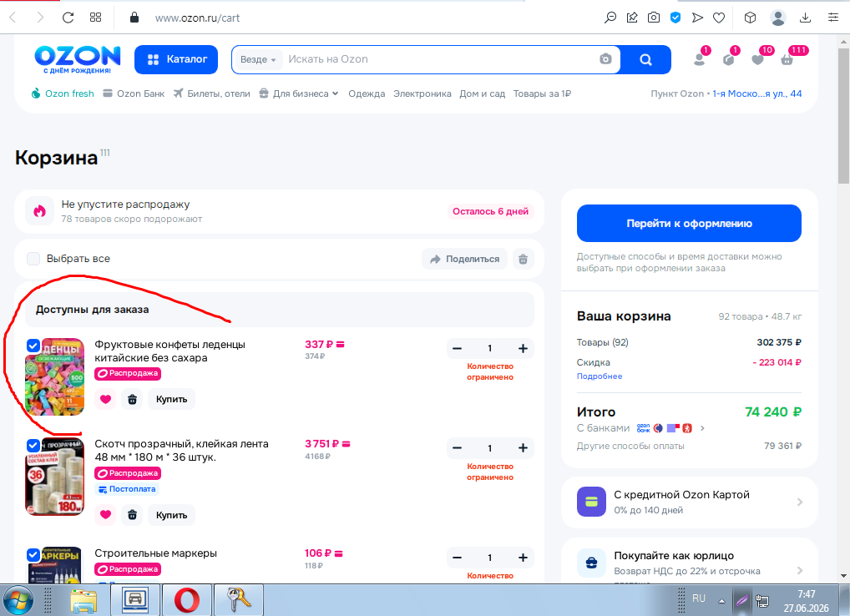This screenshot has width=850, height=616.
Task: Increase quantity of Фруктовые конфеты
Action: pyautogui.click(x=523, y=348)
